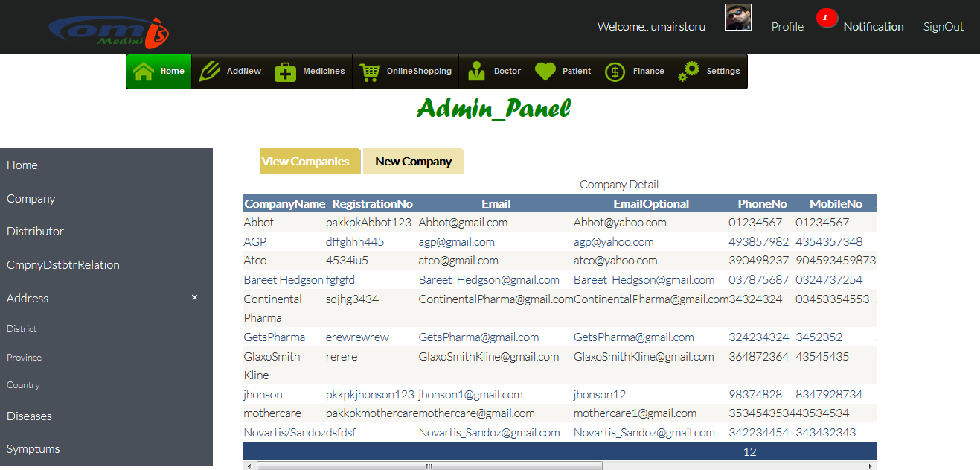
Task: Select Symptums in the left sidebar
Action: [33, 449]
